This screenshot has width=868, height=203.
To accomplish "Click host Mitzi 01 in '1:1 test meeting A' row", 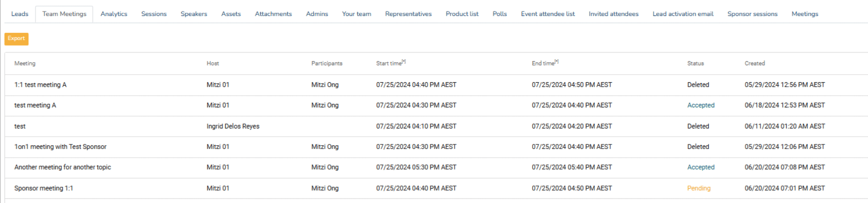I will (x=218, y=85).
